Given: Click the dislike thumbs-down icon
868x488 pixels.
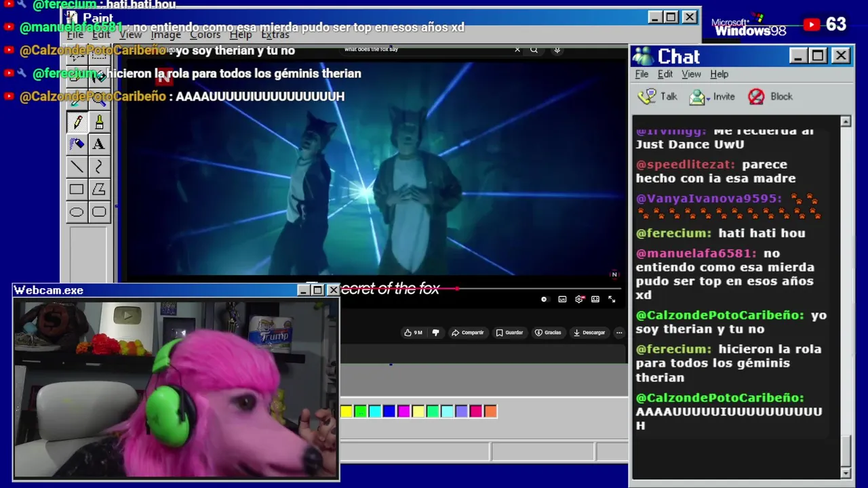Looking at the screenshot, I should point(435,333).
